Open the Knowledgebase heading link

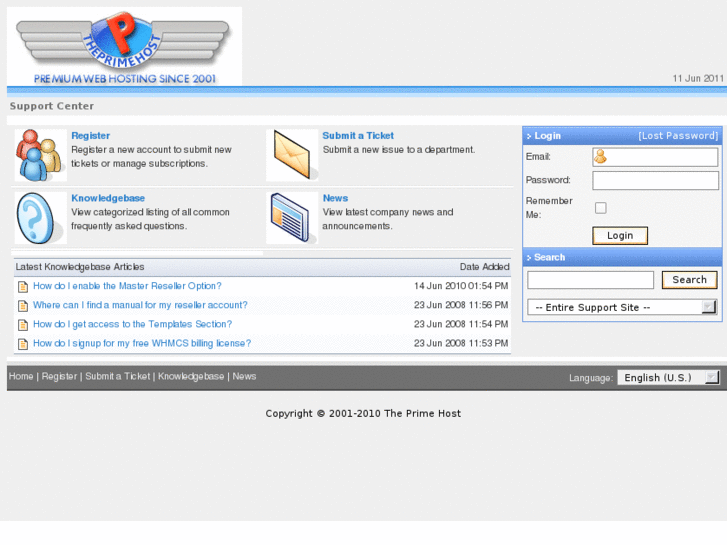tap(108, 198)
